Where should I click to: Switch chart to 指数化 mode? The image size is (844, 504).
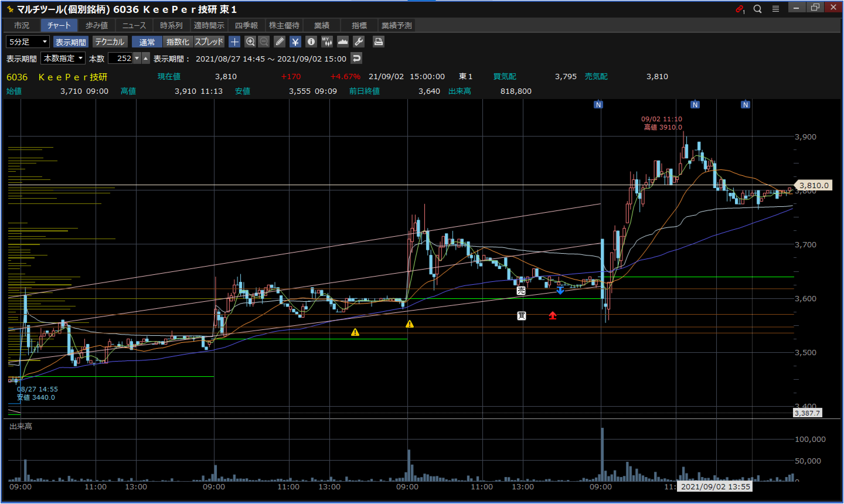tap(178, 42)
